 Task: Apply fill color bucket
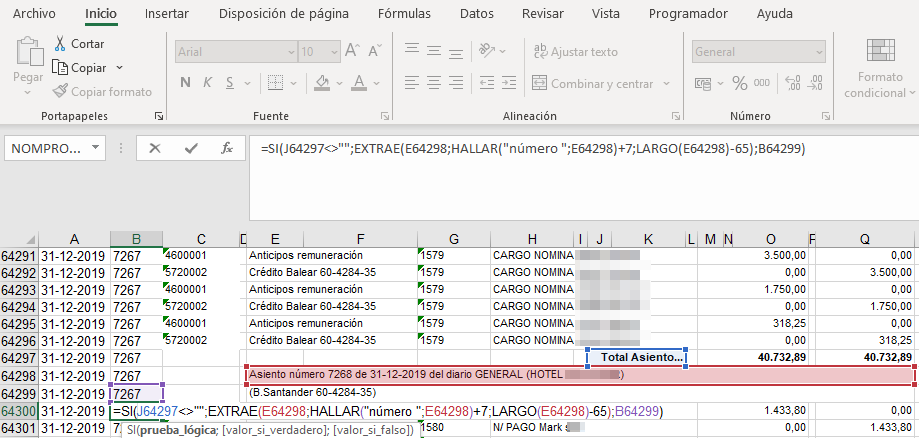pos(321,83)
